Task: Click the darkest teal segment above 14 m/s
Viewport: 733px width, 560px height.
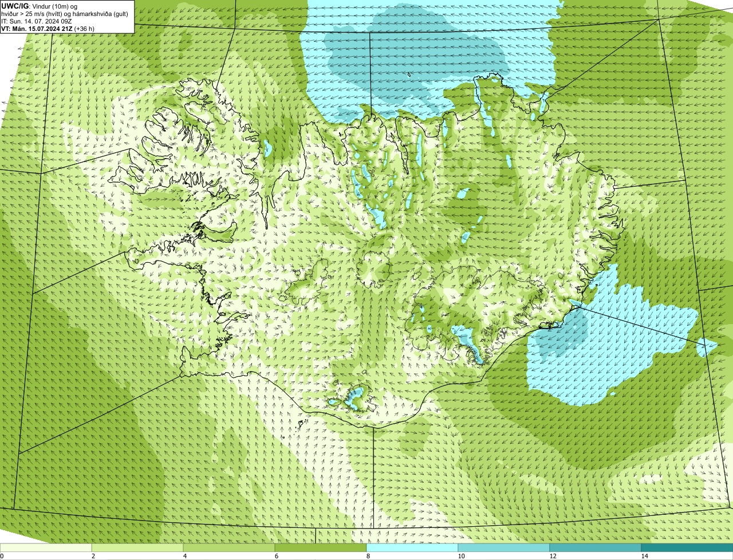Action: click(687, 548)
